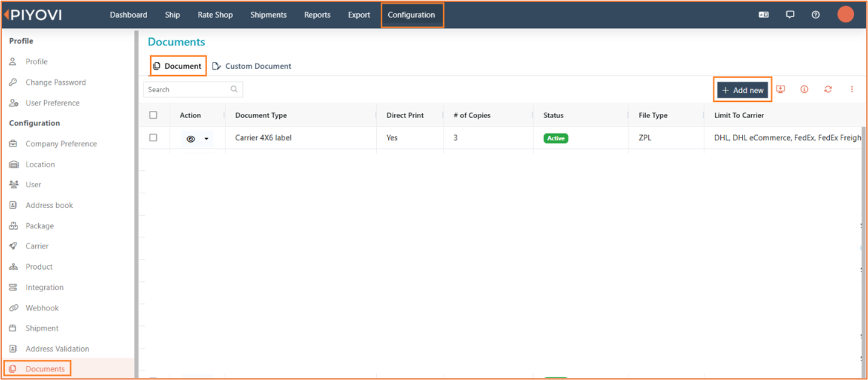This screenshot has height=380, width=868.
Task: Open Company Preference in the sidebar
Action: [61, 144]
